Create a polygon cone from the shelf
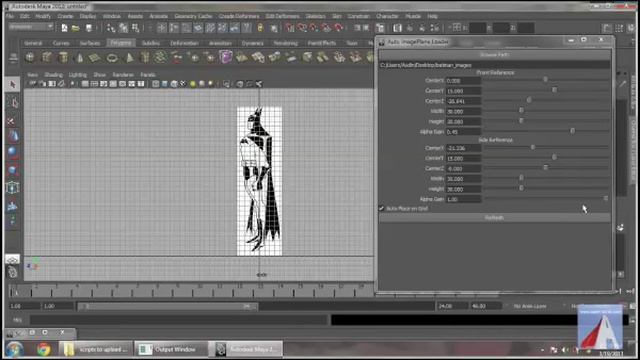 (x=80, y=58)
